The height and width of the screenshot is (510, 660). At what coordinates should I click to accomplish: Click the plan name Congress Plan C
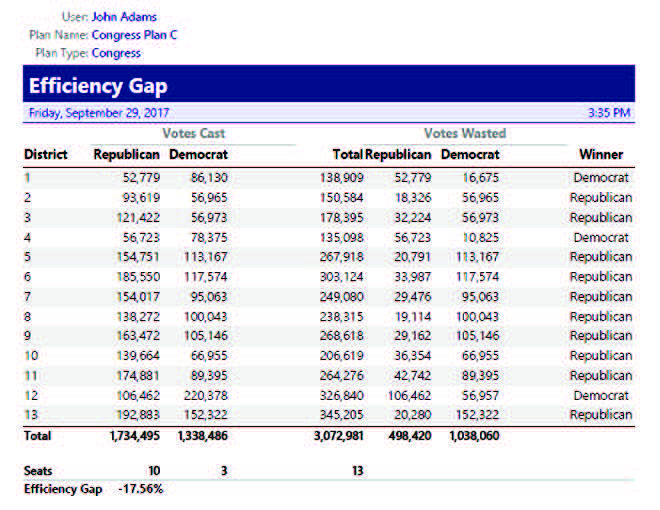pyautogui.click(x=134, y=35)
